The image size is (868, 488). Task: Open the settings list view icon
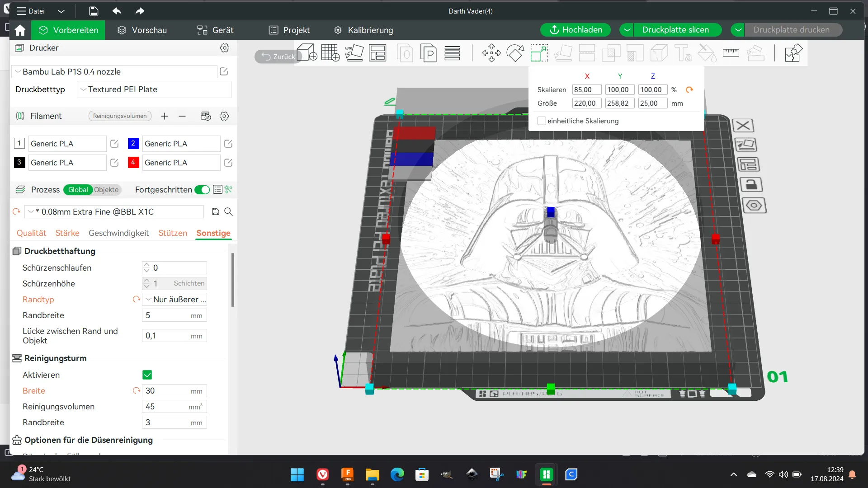(217, 189)
